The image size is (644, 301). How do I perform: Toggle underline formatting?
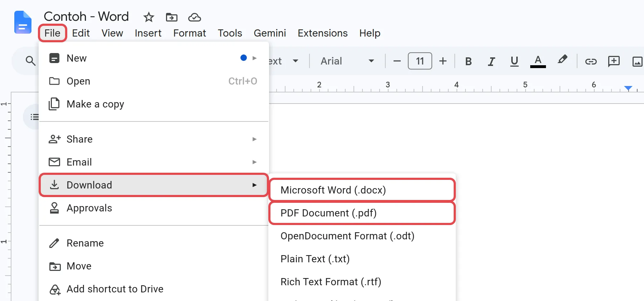click(514, 61)
